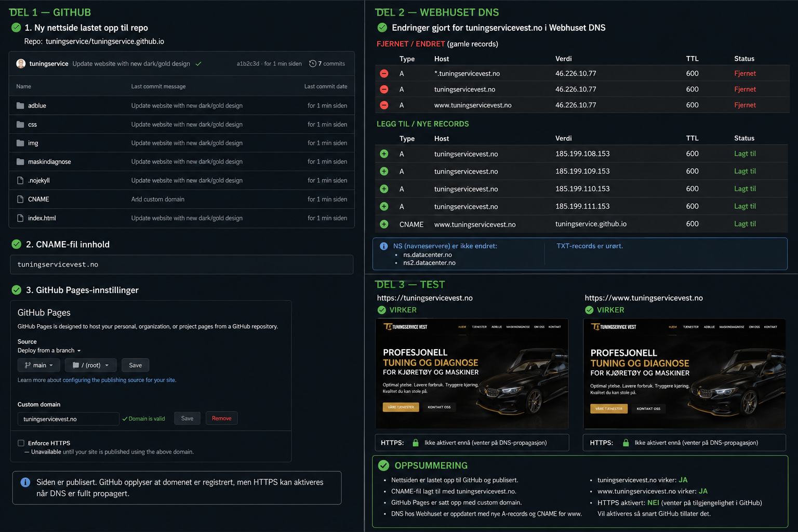
Task: Open the main branch dropdown
Action: 39,365
